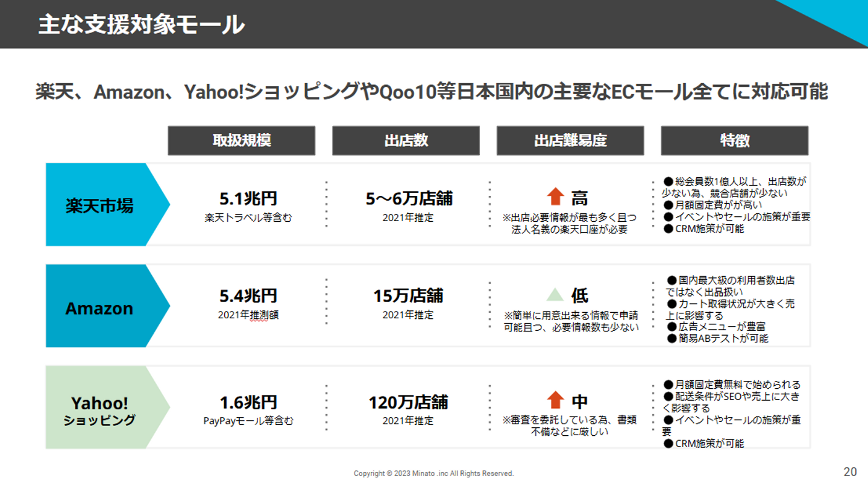The height and width of the screenshot is (487, 868).
Task: Click the red up arrow in 楽天市場 row
Action: coord(555,197)
